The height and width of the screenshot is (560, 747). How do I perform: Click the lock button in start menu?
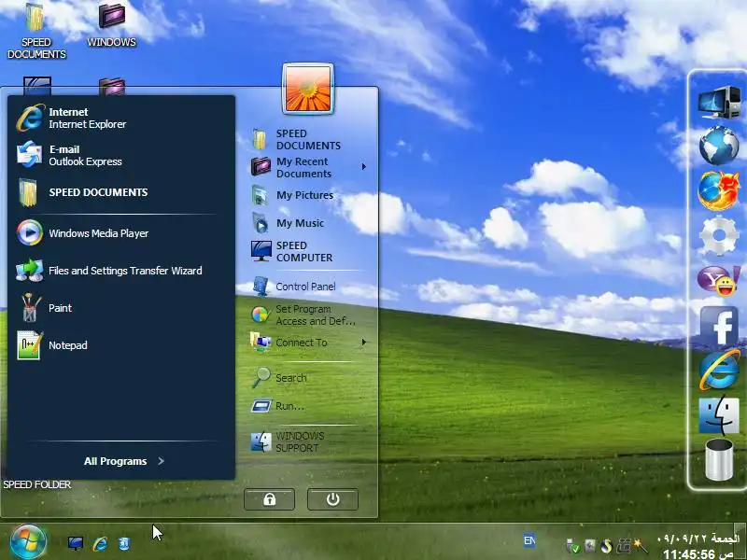point(269,499)
